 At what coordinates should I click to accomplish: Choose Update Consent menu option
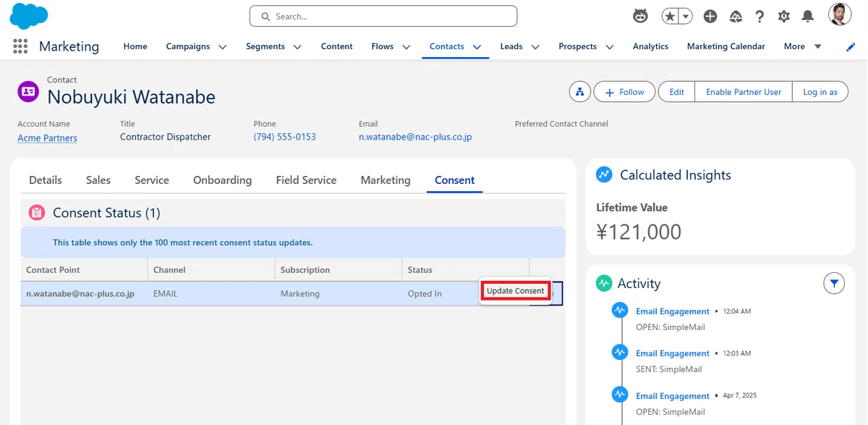(516, 291)
